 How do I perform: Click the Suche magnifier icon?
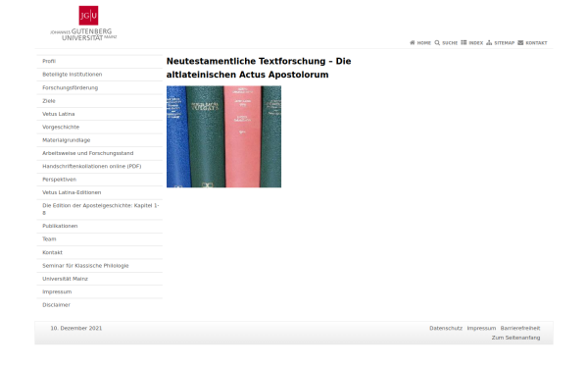click(437, 43)
